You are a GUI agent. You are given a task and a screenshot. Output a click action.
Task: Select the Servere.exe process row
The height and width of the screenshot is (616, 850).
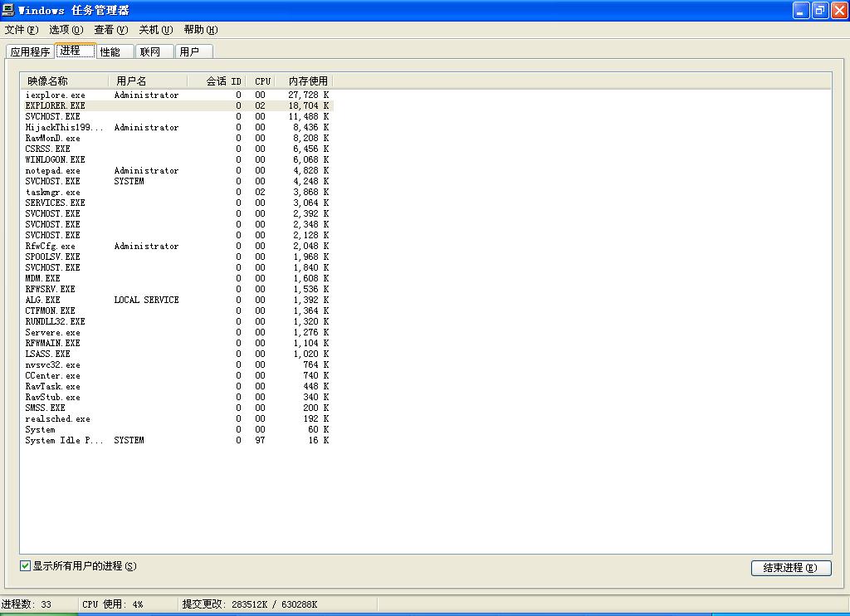(178, 332)
